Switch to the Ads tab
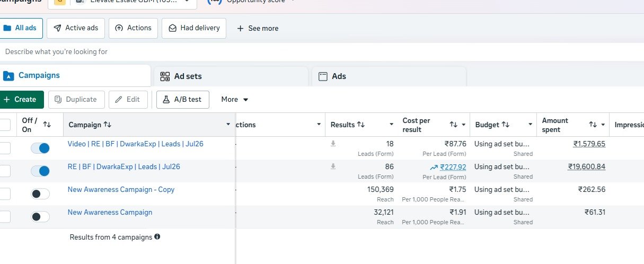Screen dimensions: 644x264 click(389, 76)
